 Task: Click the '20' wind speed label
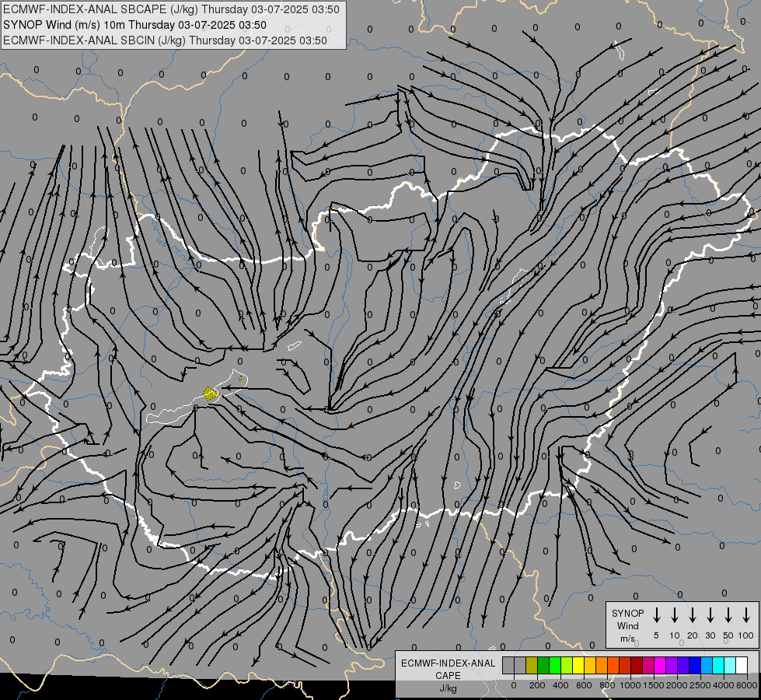click(693, 635)
